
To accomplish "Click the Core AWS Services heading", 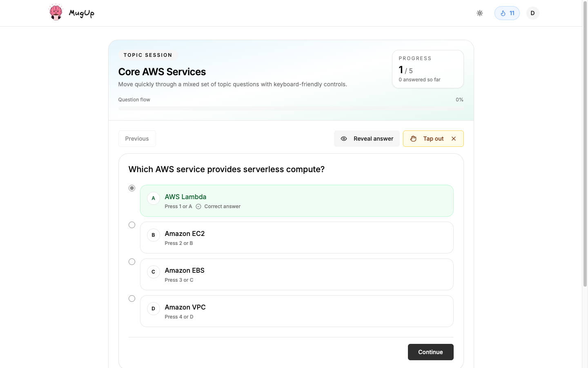I will pos(162,72).
